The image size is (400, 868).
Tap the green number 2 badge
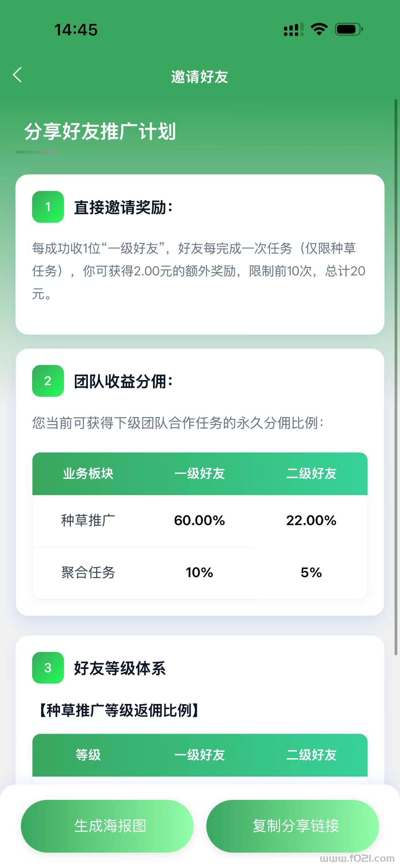pos(48,381)
